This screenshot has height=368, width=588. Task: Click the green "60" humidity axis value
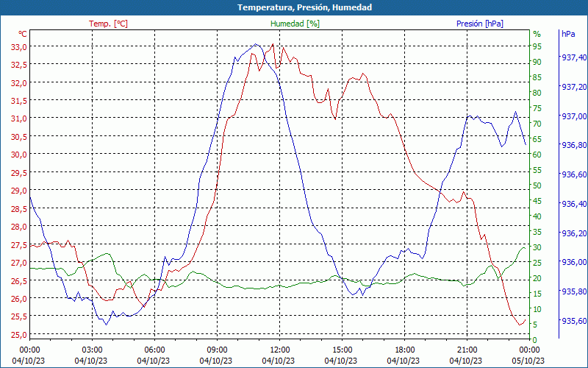[537, 155]
